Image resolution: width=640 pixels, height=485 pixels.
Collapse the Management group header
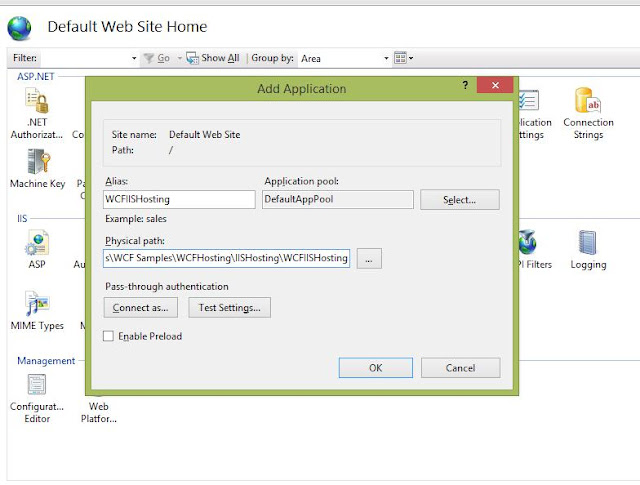pyautogui.click(x=46, y=360)
